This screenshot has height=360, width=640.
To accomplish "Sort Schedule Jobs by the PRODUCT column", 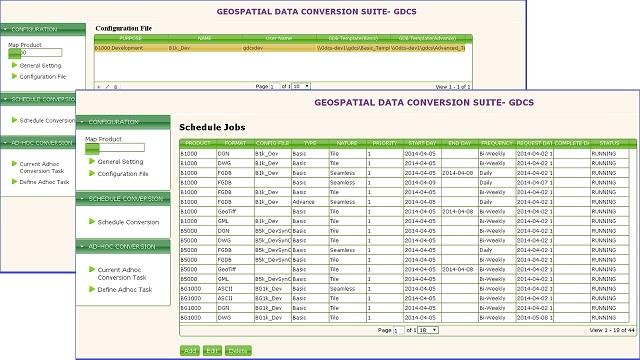I will click(x=198, y=143).
